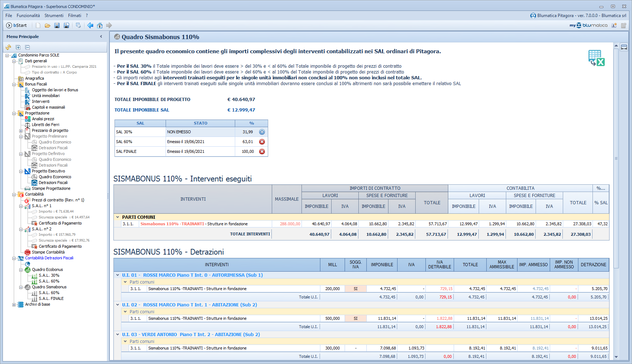Click the fit-width icon beside the scrollbar
This screenshot has width=632, height=364.
624,47
